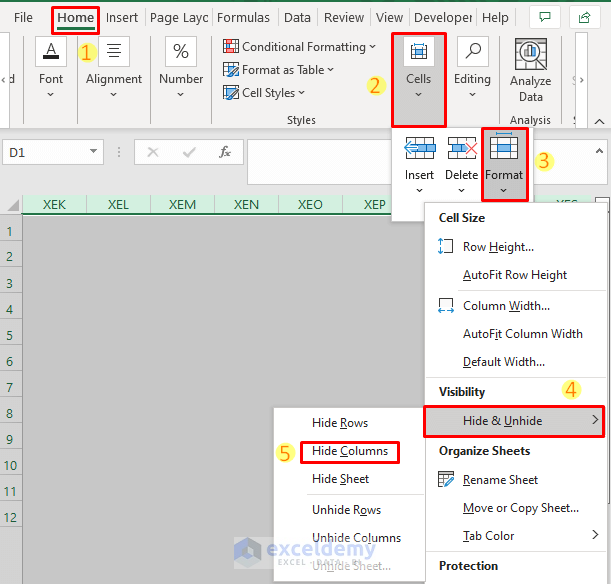Select column header XEK
Viewport: 611px width, 584px height.
point(54,205)
